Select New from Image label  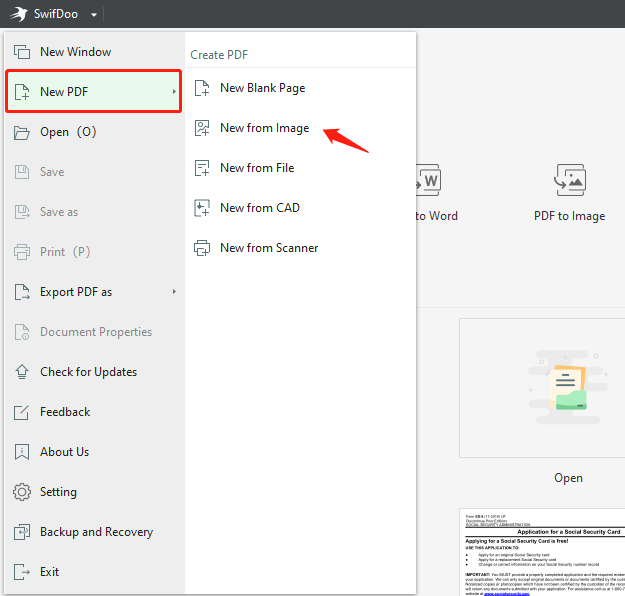point(265,128)
